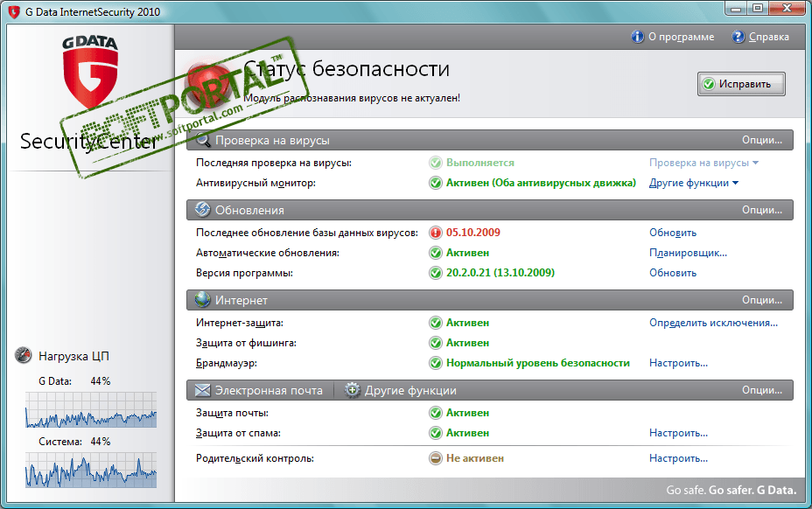812x509 pixels.
Task: Click green check icon for Защита от фишинга
Action: [x=436, y=343]
